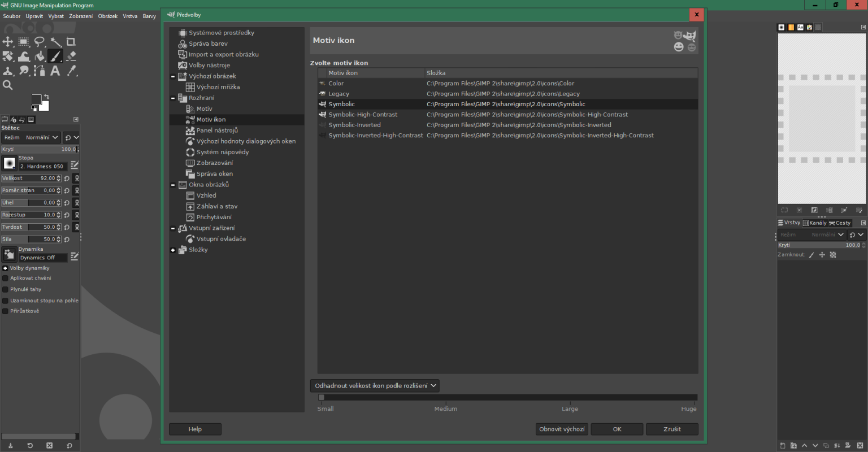Screen dimensions: 868x452
Task: Select the Fuzzy Select magic wand tool
Action: pyautogui.click(x=55, y=42)
